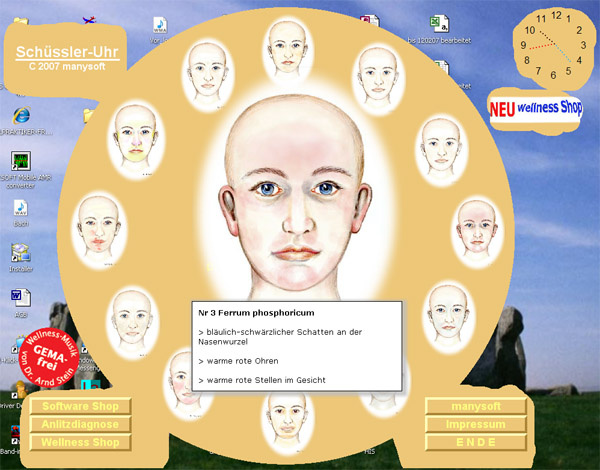The image size is (600, 470).
Task: Open the Installer desktop icon
Action: tap(20, 253)
